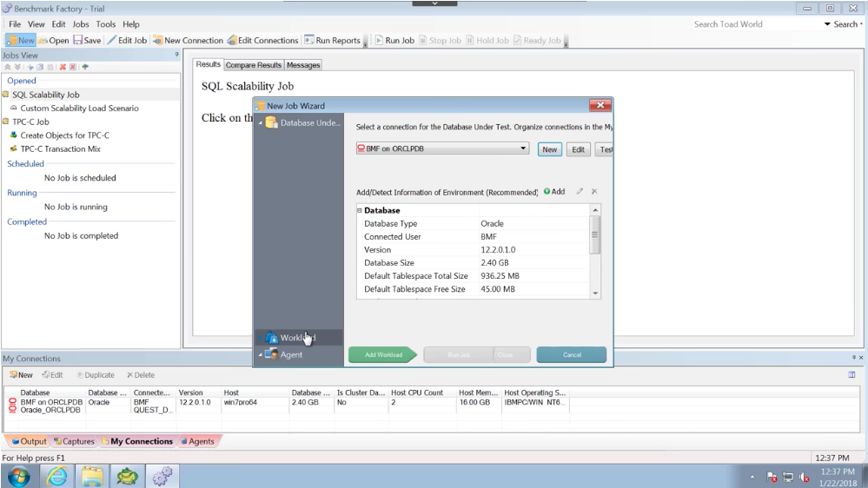868x488 pixels.
Task: Click the Cancel button in the wizard
Action: [x=571, y=354]
